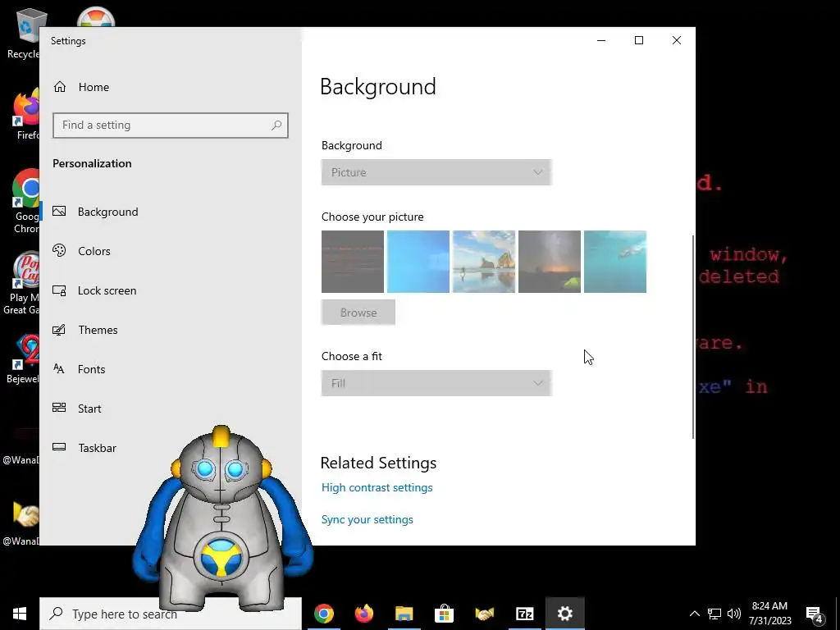Click the robot desktop assistant character
This screenshot has height=630, width=840.
coord(221,519)
